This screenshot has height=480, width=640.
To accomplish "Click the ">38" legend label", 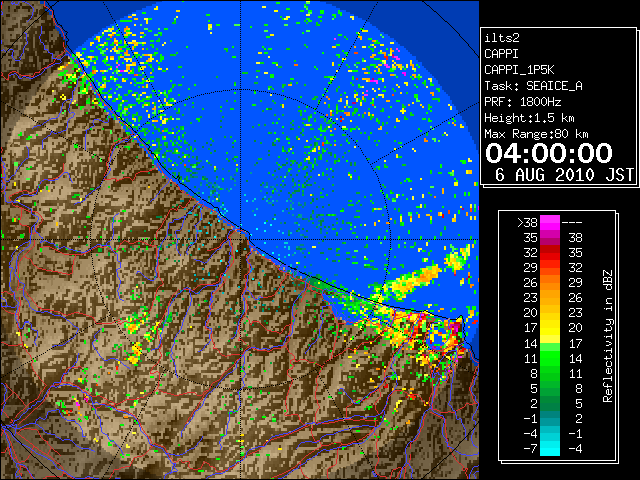I will point(527,223).
